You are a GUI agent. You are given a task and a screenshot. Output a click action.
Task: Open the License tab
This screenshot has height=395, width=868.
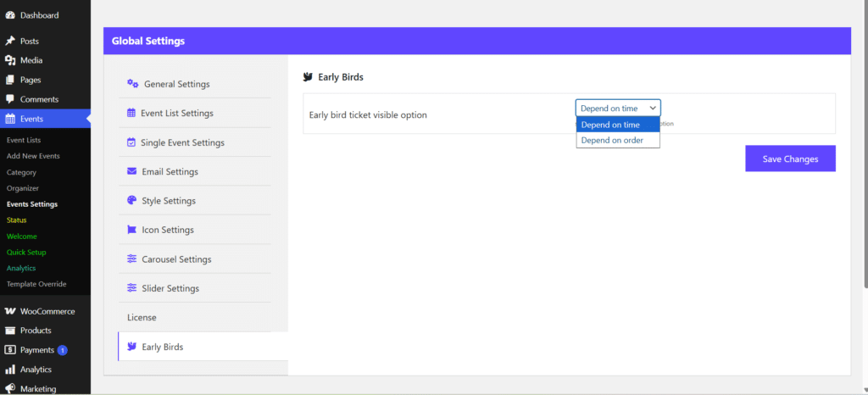coord(195,318)
